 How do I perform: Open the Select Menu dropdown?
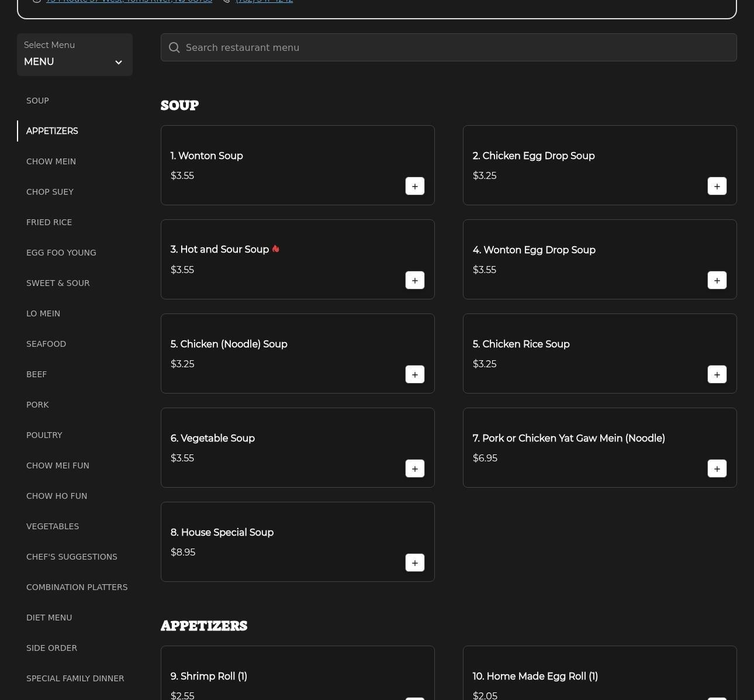pyautogui.click(x=74, y=55)
